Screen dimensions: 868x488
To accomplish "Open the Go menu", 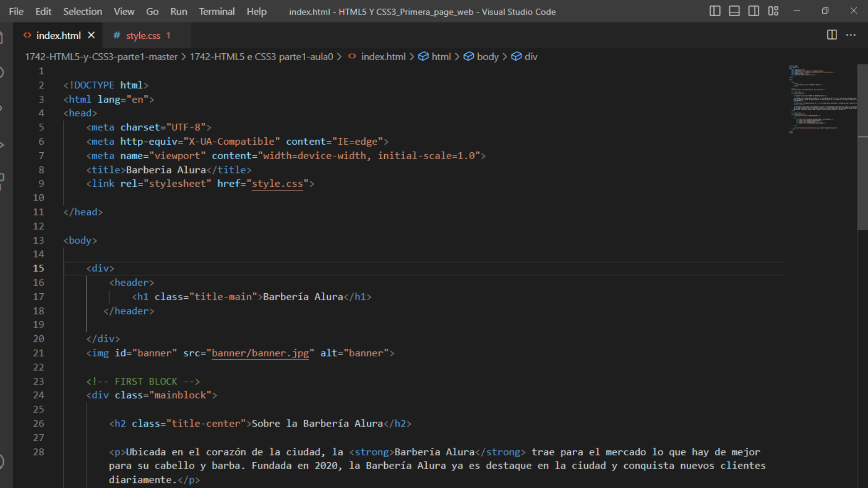I will 152,12.
